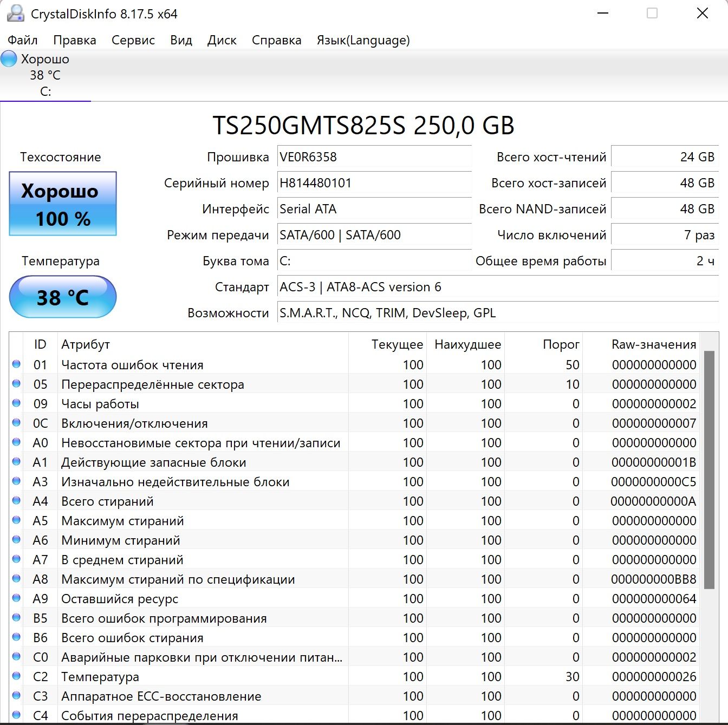Click the blue health orb icon for drive C:

tap(9, 58)
